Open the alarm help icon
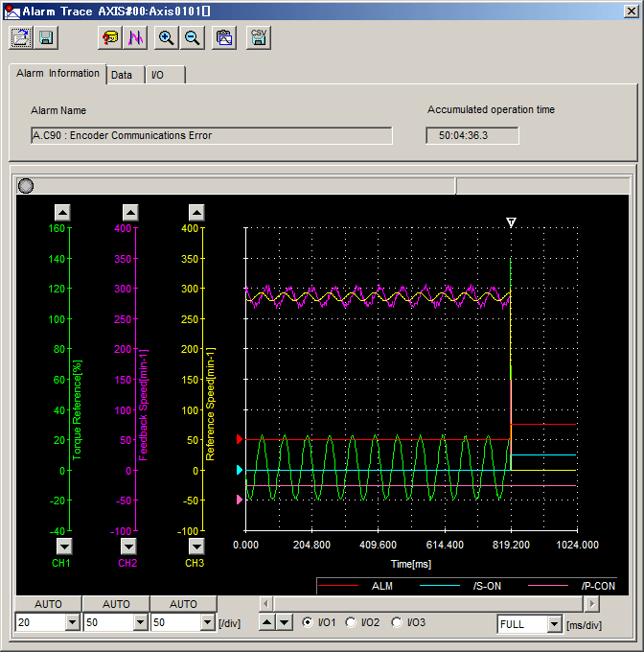The height and width of the screenshot is (652, 644). (110, 37)
